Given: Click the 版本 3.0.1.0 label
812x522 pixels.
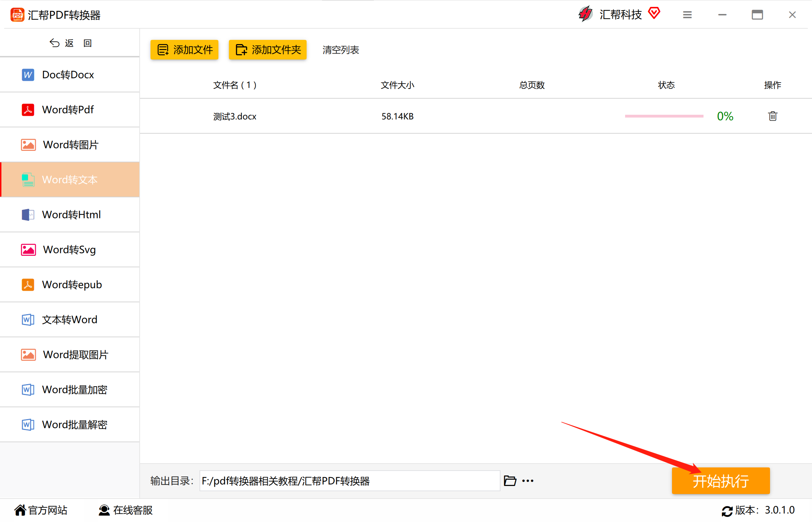Looking at the screenshot, I should (765, 510).
